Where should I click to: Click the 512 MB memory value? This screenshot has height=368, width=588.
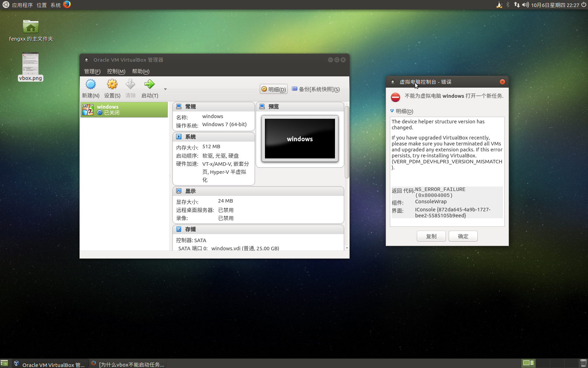coord(211,146)
